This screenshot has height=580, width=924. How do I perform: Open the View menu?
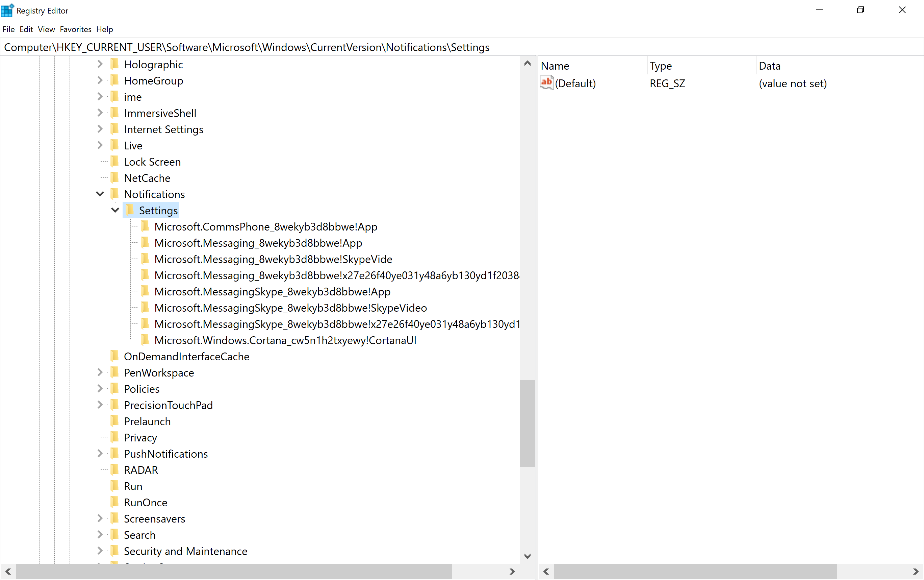46,29
